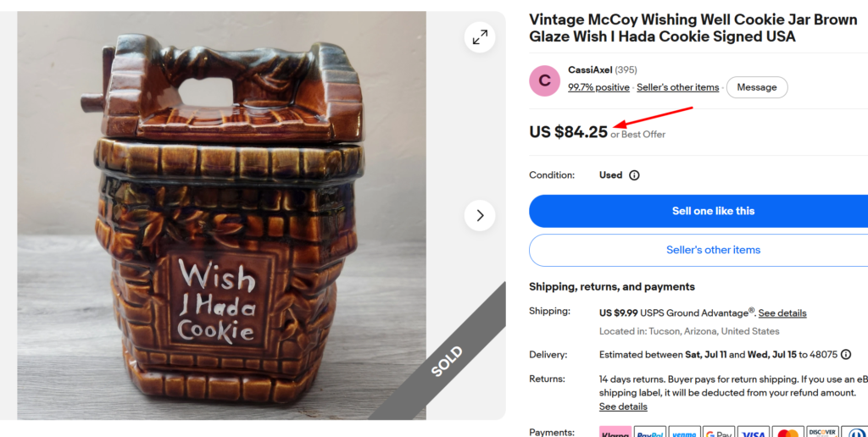The width and height of the screenshot is (868, 437).
Task: View the Condition info icon next to Used
Action: pos(634,175)
